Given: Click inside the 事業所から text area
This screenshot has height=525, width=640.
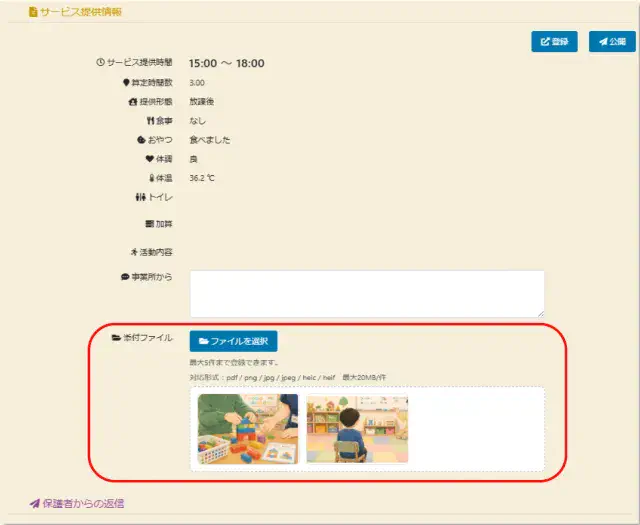Looking at the screenshot, I should pyautogui.click(x=367, y=294).
